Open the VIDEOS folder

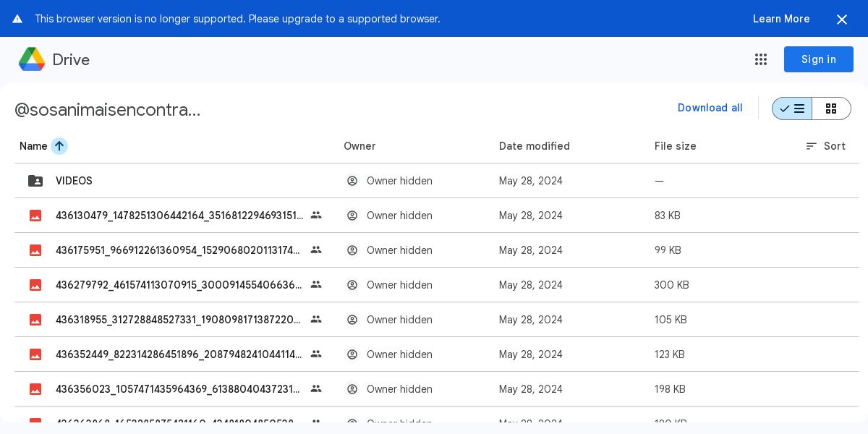point(74,181)
